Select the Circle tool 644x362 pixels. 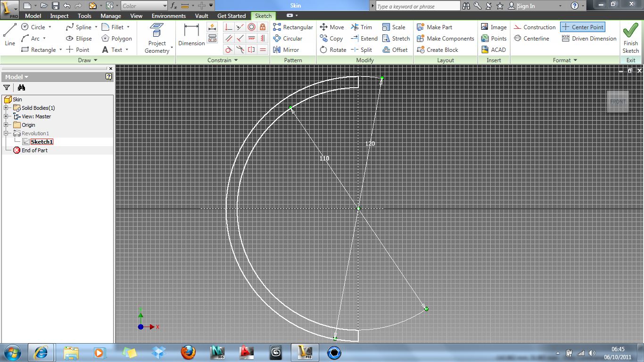[x=34, y=27]
